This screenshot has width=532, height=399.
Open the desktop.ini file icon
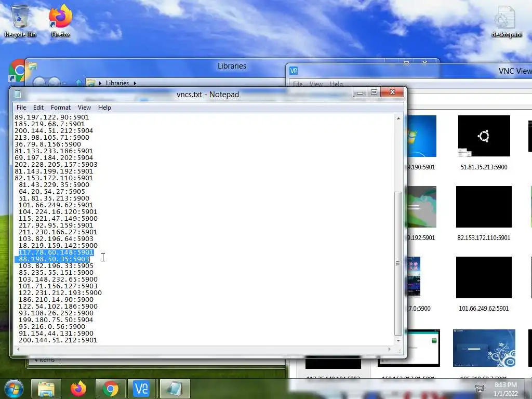(x=506, y=21)
